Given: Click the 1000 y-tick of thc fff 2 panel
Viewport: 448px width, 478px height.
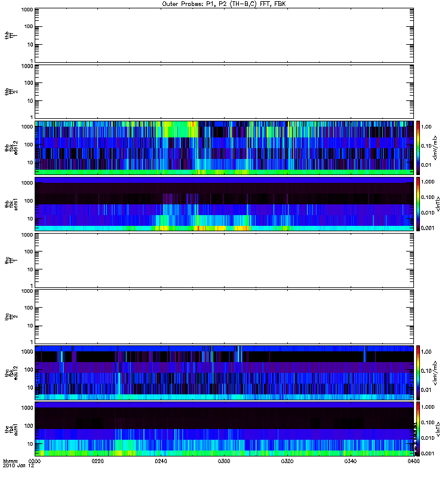Looking at the screenshot, I should click(27, 291).
